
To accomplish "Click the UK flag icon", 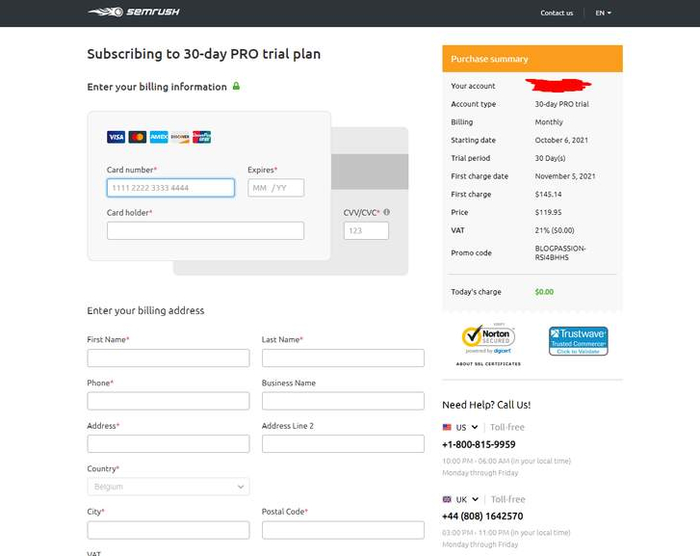I will pyautogui.click(x=447, y=499).
